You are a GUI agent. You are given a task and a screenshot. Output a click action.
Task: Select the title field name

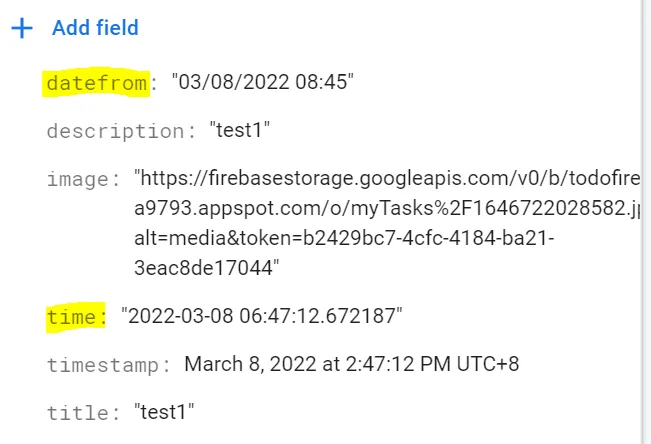(x=84, y=412)
